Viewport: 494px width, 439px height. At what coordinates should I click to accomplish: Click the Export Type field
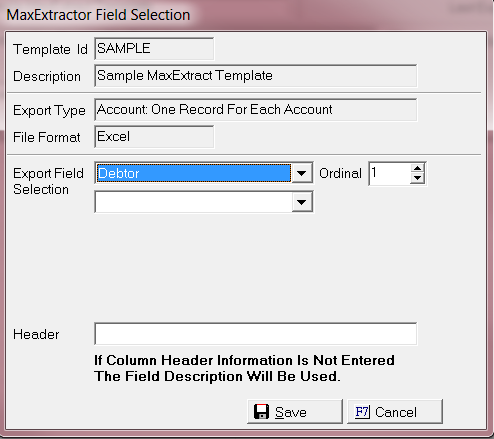[256, 110]
